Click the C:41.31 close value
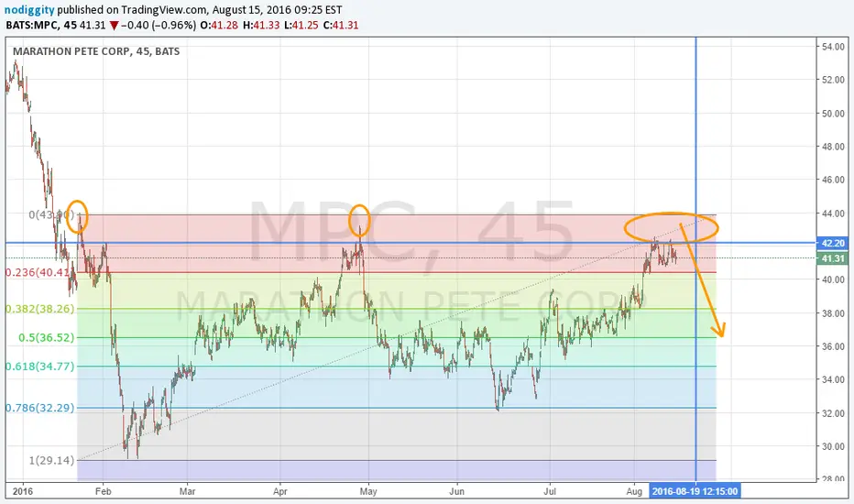 340,25
